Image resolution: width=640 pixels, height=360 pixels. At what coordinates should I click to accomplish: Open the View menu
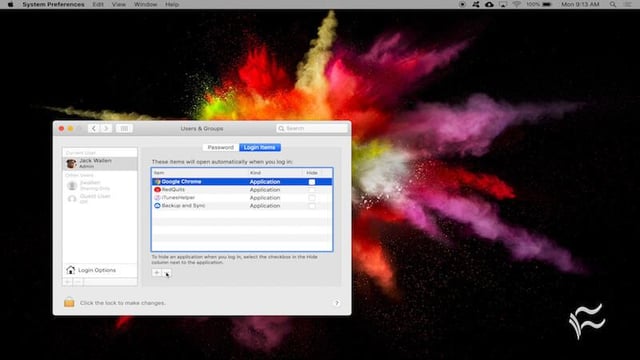pos(119,4)
